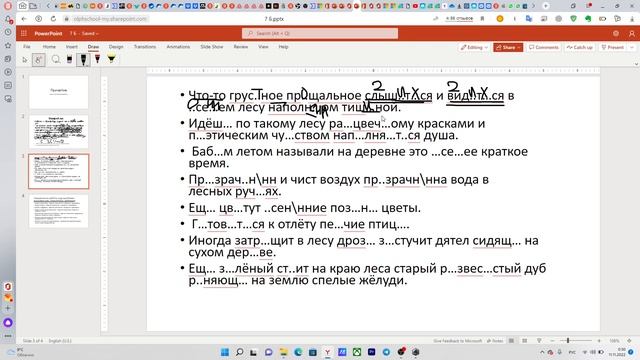Open the View ribbon tab
The height and width of the screenshot is (360, 640).
point(263,47)
